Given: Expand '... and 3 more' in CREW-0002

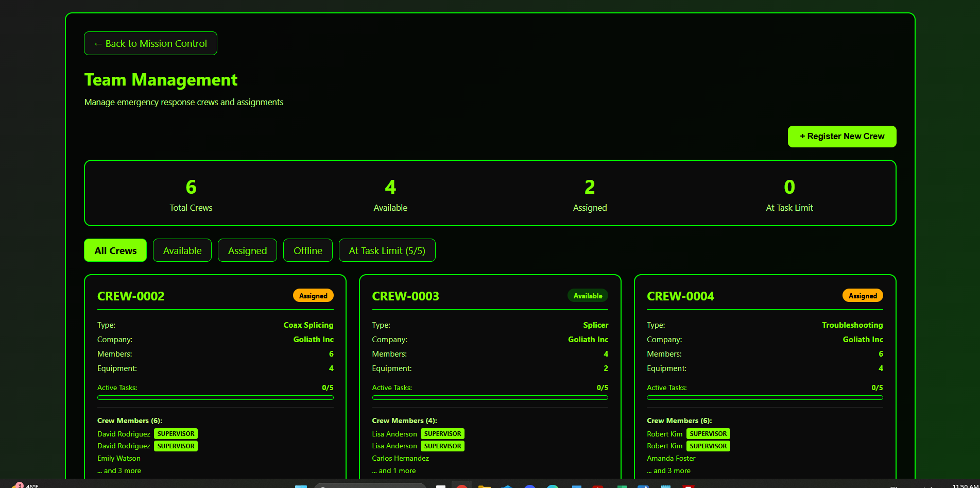Looking at the screenshot, I should point(119,470).
